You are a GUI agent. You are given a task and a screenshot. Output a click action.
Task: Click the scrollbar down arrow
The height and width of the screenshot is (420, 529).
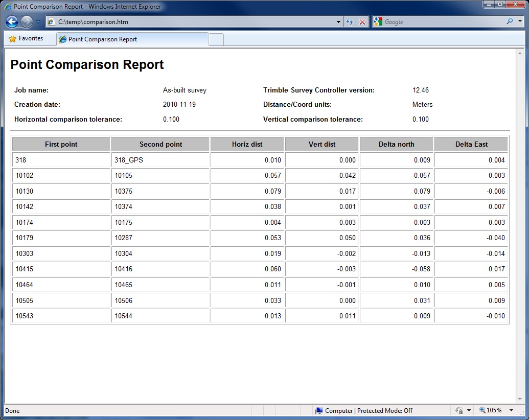(520, 399)
